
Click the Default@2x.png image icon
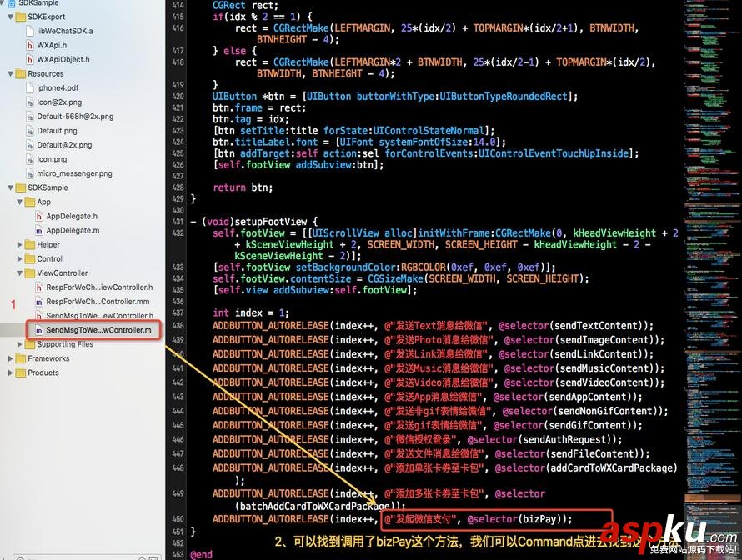click(30, 145)
